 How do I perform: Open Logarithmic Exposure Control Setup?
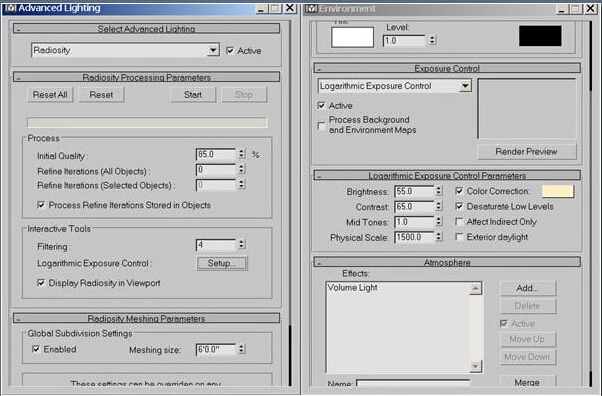pos(222,263)
